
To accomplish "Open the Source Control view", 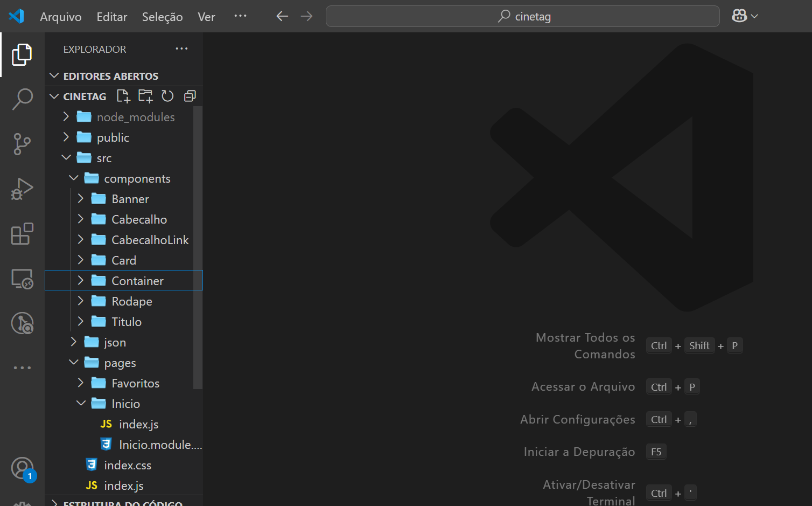I will pos(22,144).
